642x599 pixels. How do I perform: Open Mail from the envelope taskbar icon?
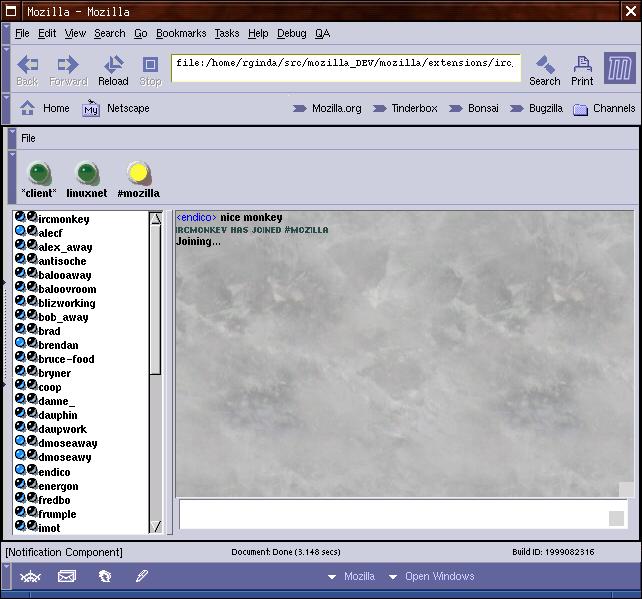pos(67,576)
